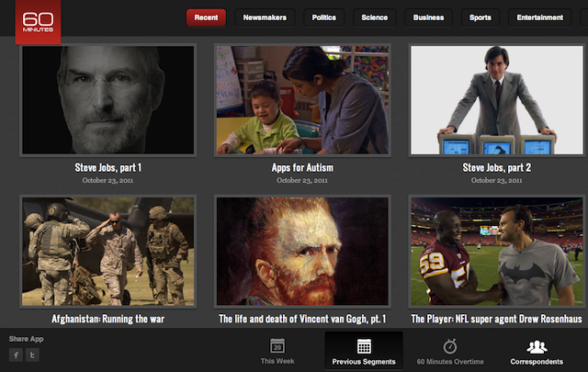Click date under Apps for Autism
This screenshot has height=372, width=588.
(302, 180)
